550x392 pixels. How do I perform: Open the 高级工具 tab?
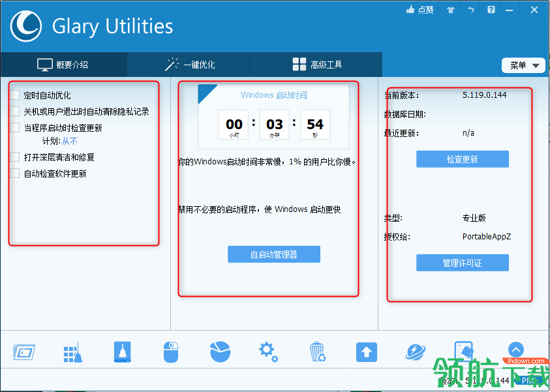click(x=318, y=65)
